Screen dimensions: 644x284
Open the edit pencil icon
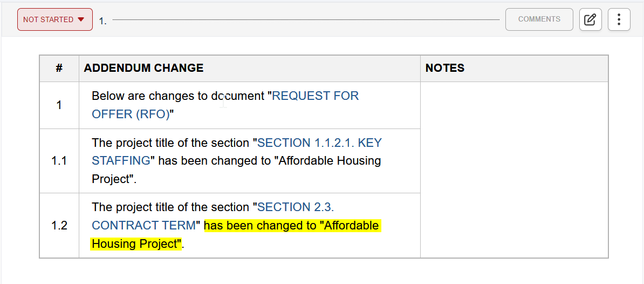point(590,19)
